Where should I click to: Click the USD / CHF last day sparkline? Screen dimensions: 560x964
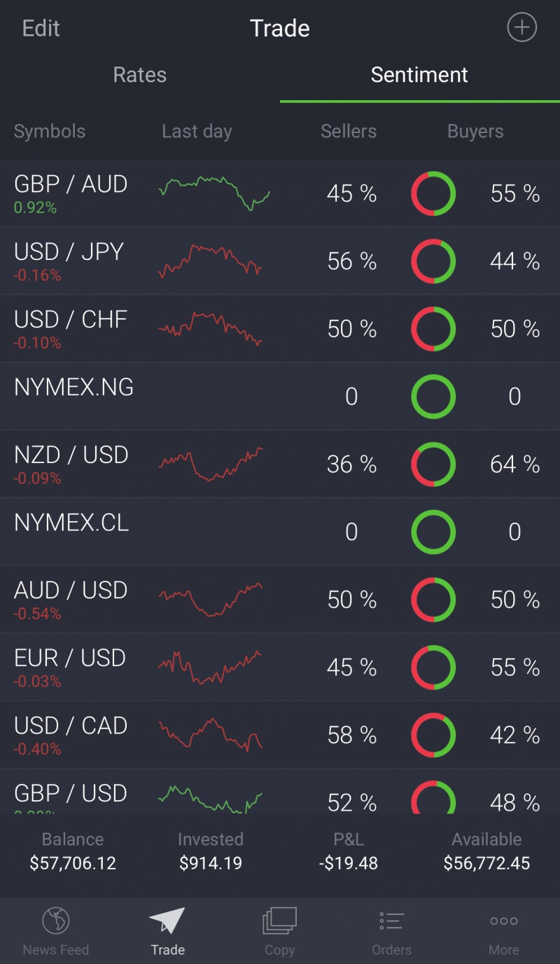pos(210,329)
